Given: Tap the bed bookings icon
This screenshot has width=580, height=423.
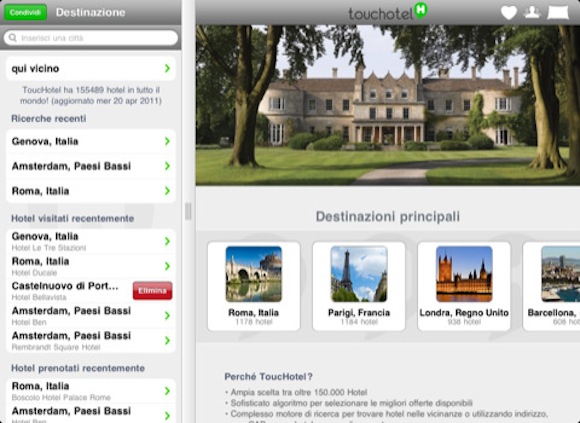Looking at the screenshot, I should click(558, 12).
